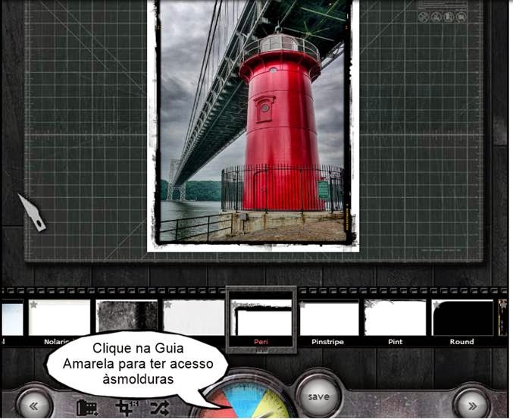Favorite star on the Round frame
The width and height of the screenshot is (513, 420).
click(436, 305)
